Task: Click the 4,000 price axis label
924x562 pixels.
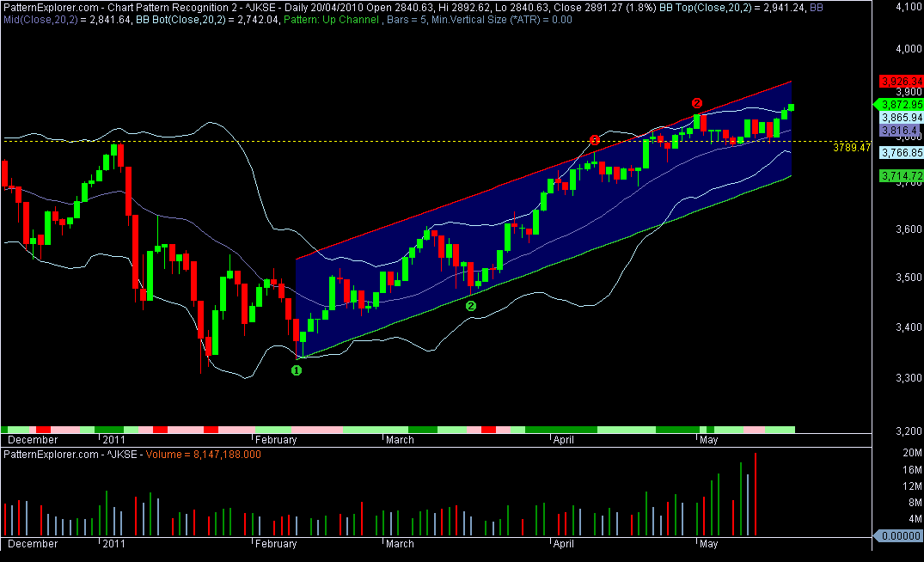Action: (909, 49)
